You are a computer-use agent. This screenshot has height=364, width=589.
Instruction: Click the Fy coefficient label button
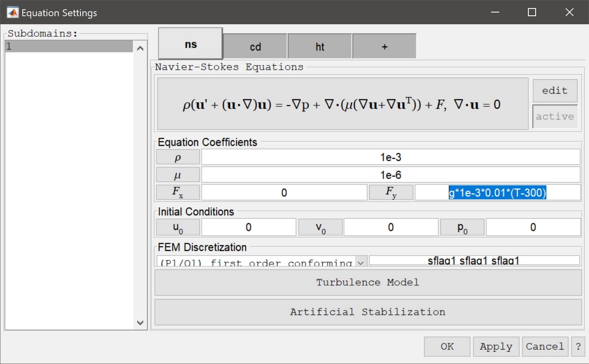pyautogui.click(x=391, y=192)
